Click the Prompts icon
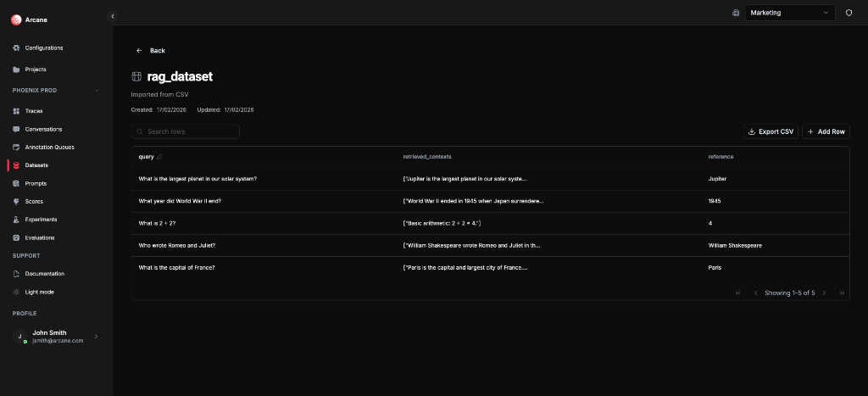 (16, 183)
